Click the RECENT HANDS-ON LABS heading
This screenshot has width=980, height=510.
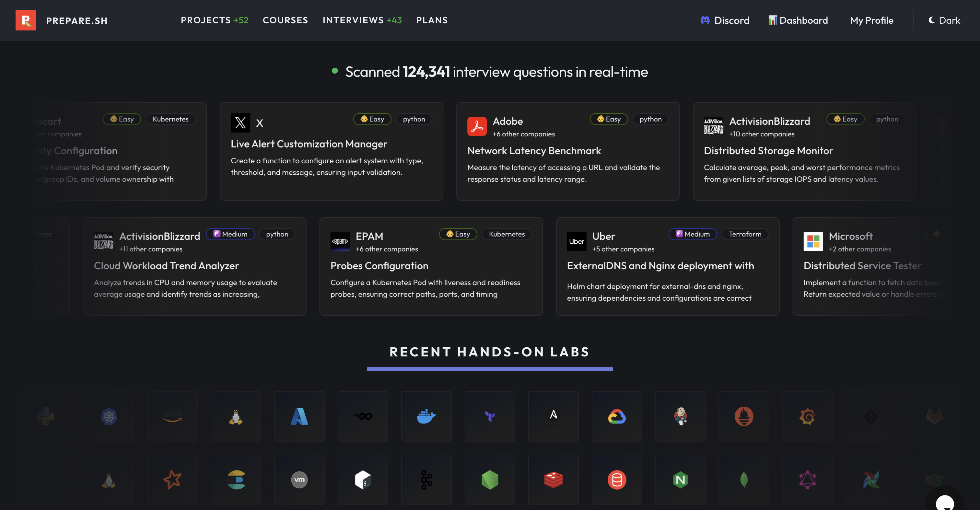tap(490, 352)
